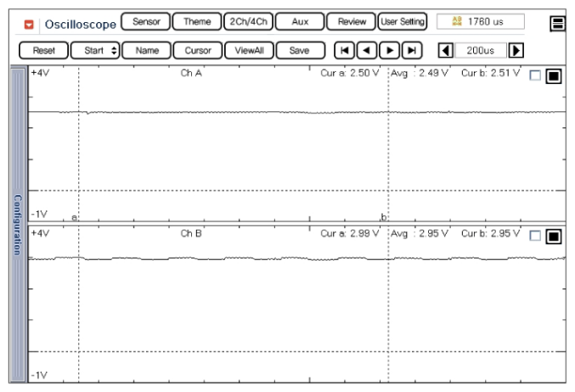Toggle the empty checkbox on Ch A

pyautogui.click(x=534, y=76)
